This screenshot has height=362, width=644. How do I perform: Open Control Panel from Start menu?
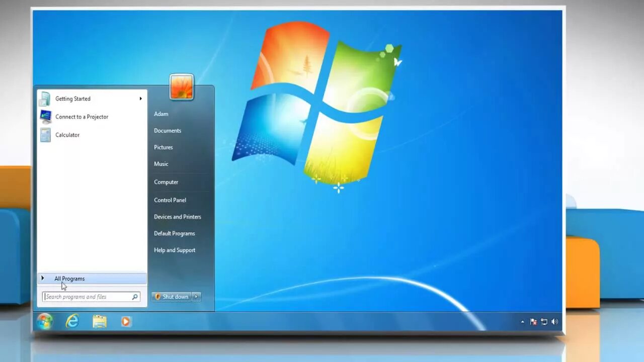[170, 200]
